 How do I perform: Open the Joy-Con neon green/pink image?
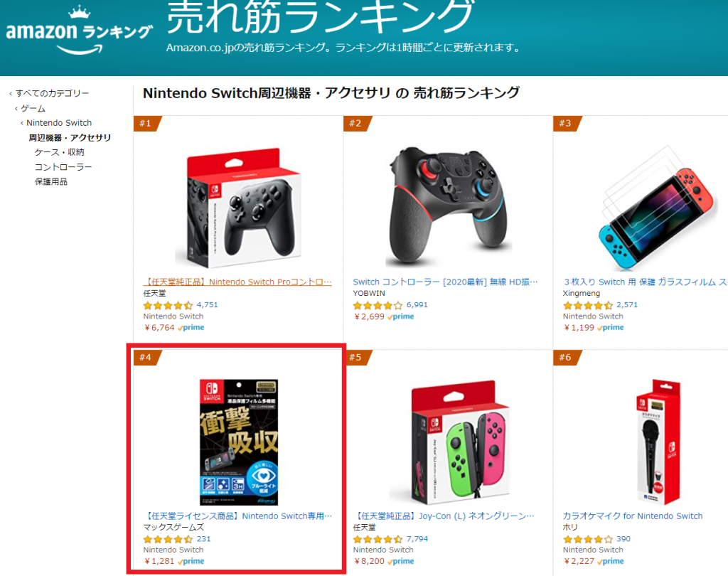tap(460, 442)
